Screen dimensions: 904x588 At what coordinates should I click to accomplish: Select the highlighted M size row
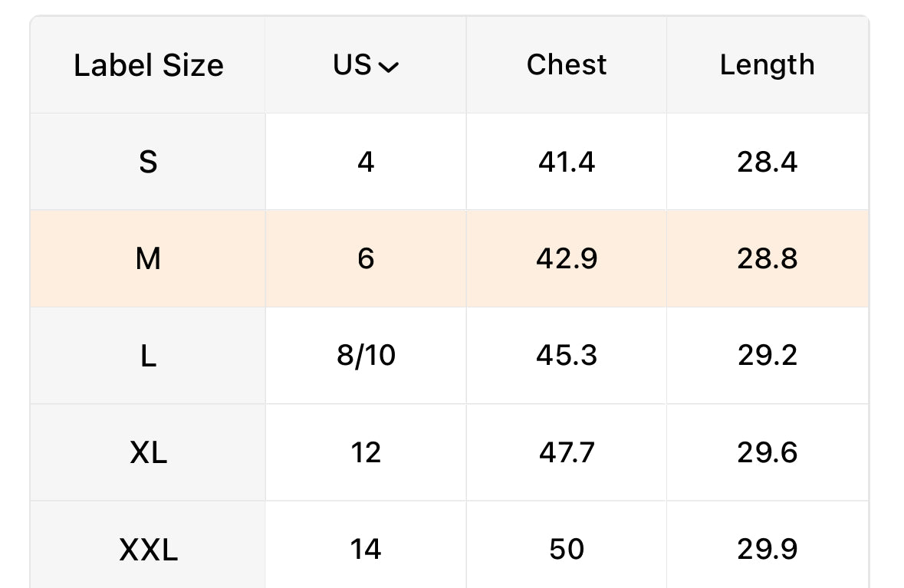point(449,258)
